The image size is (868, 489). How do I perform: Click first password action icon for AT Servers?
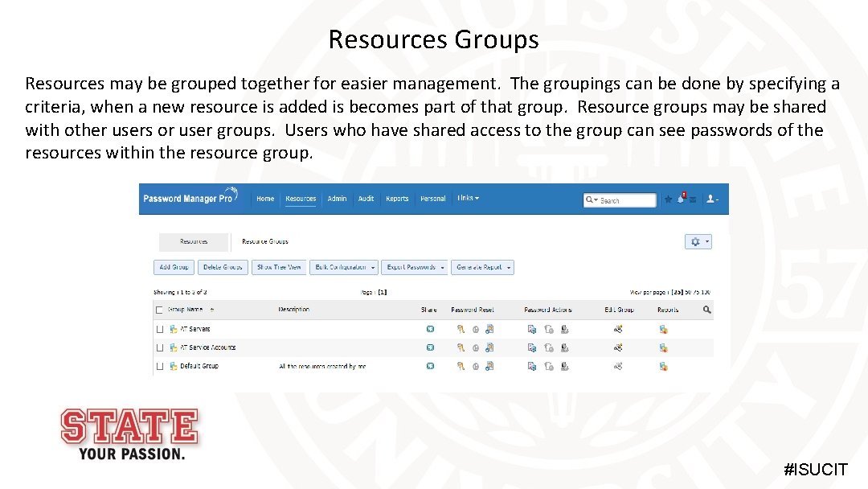532,330
